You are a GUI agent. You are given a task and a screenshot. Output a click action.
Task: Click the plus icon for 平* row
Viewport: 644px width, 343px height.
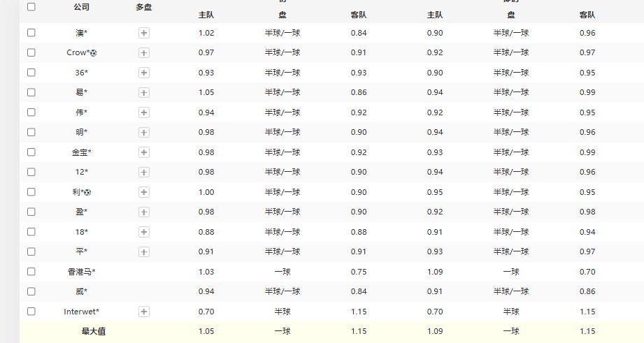coord(143,251)
